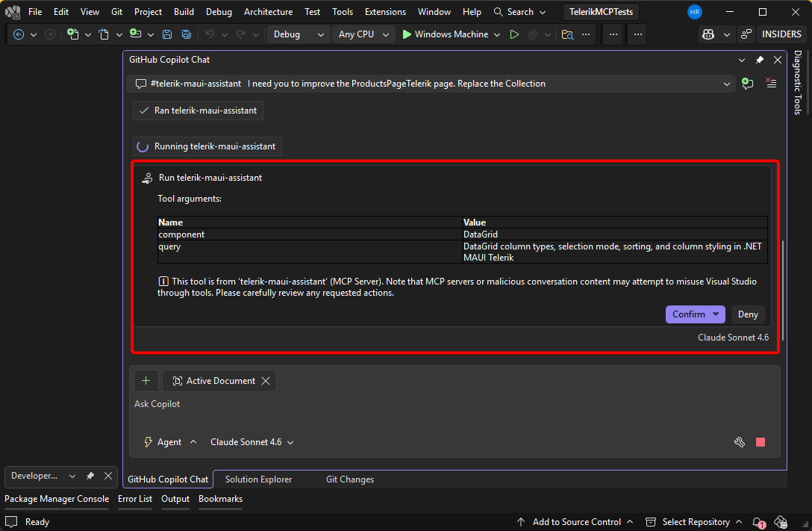
Task: Click the notifications bell icon in status bar
Action: point(759,522)
